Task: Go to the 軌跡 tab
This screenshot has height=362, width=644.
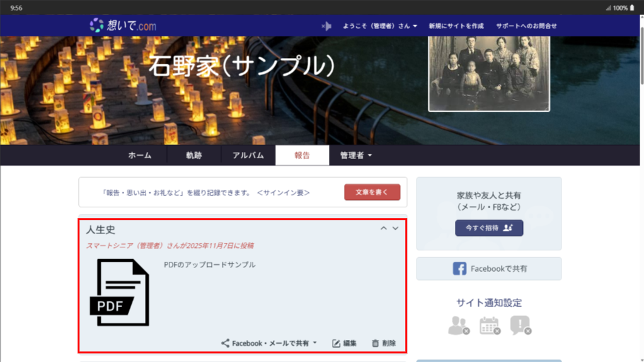Action: click(194, 155)
